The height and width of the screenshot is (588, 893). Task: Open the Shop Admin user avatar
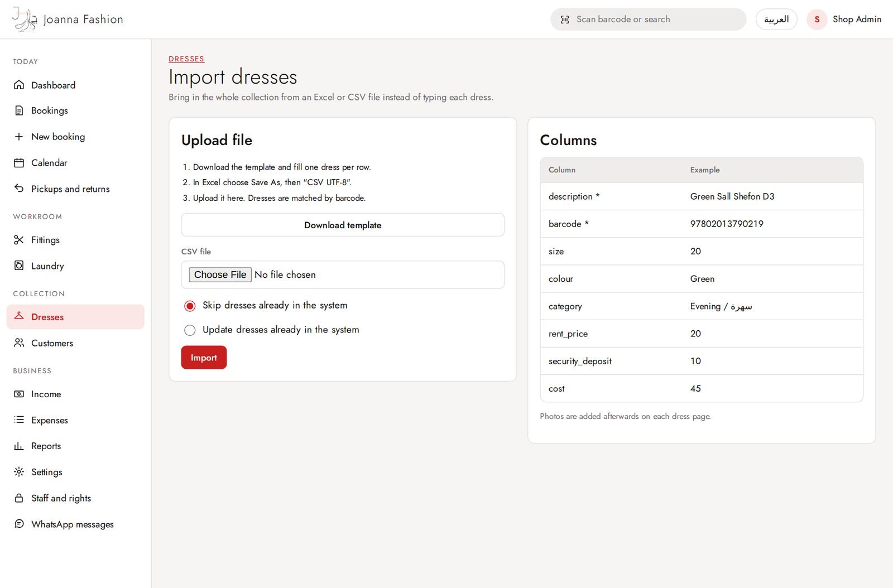(817, 20)
